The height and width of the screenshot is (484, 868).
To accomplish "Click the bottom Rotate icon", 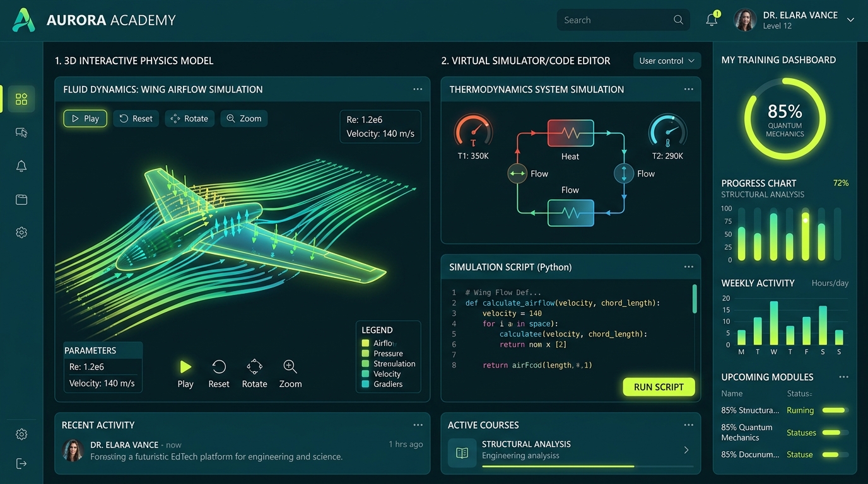I will pyautogui.click(x=254, y=367).
